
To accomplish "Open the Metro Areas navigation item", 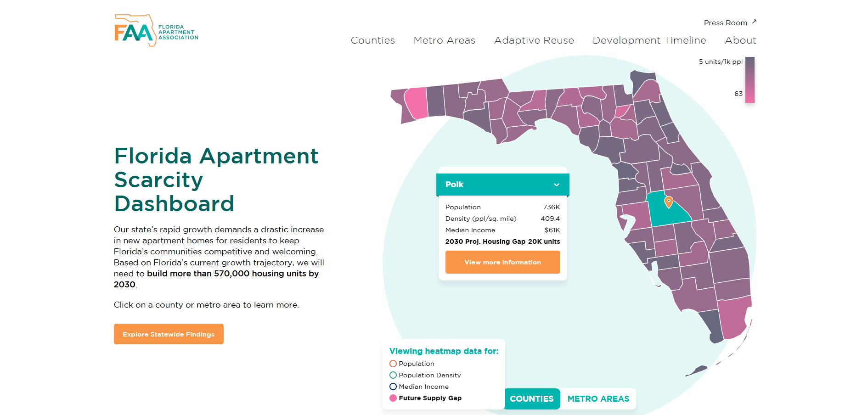I will pos(444,40).
